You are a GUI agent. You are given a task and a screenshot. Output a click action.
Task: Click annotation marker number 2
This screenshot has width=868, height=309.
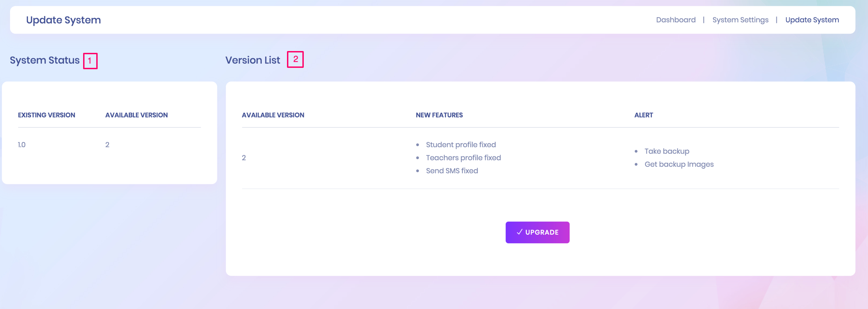pyautogui.click(x=295, y=59)
